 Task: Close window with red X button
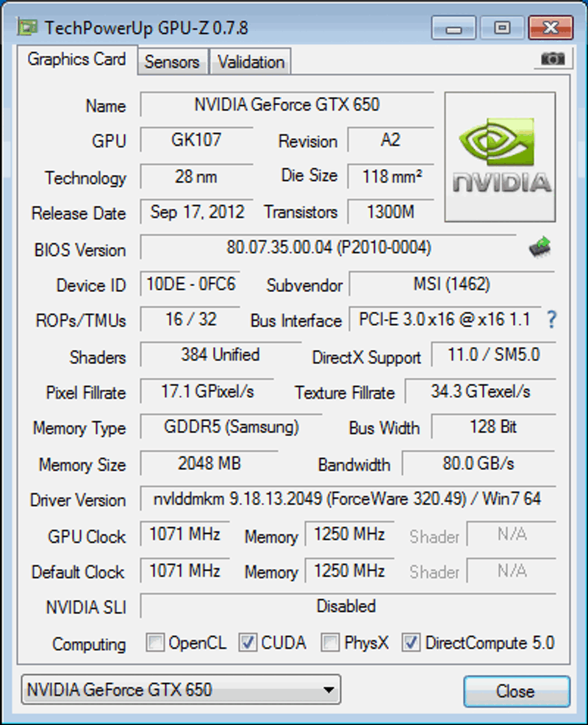tap(551, 28)
